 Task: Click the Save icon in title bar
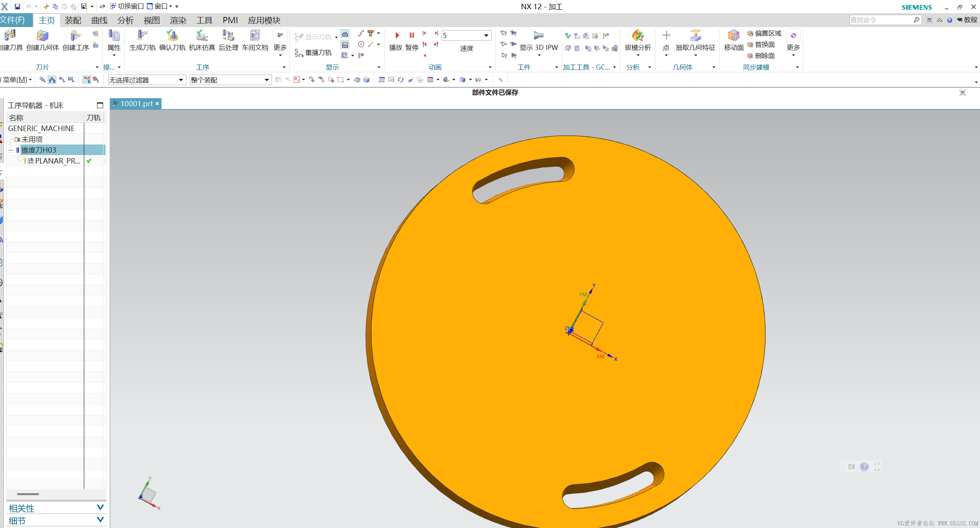pyautogui.click(x=17, y=7)
